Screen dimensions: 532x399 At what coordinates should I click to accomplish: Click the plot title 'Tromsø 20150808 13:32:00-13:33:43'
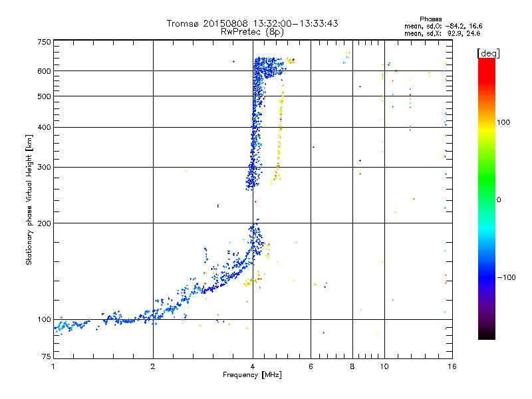[252, 23]
